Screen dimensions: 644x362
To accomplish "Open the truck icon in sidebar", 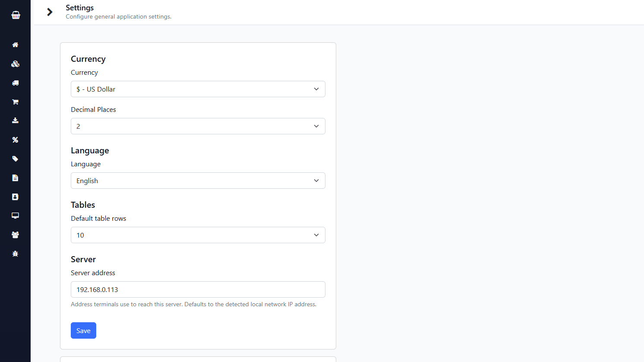I will [15, 83].
